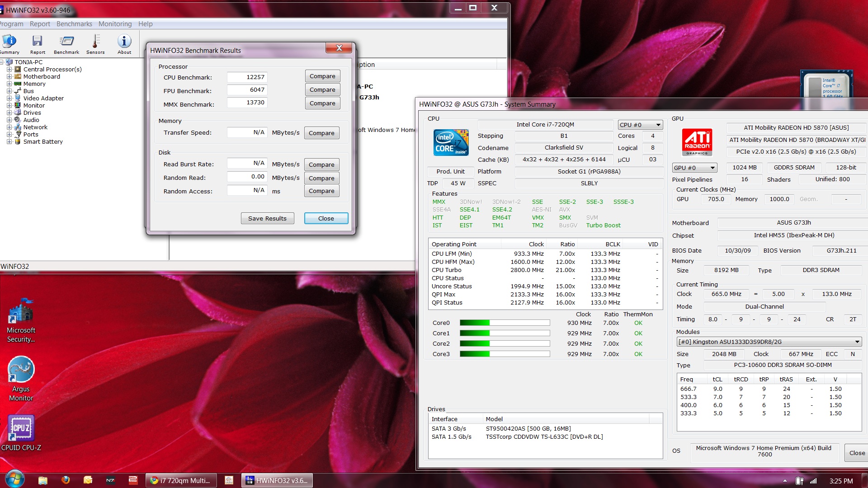The height and width of the screenshot is (488, 868).
Task: Open the Kingston memory module dropdown
Action: pyautogui.click(x=769, y=342)
